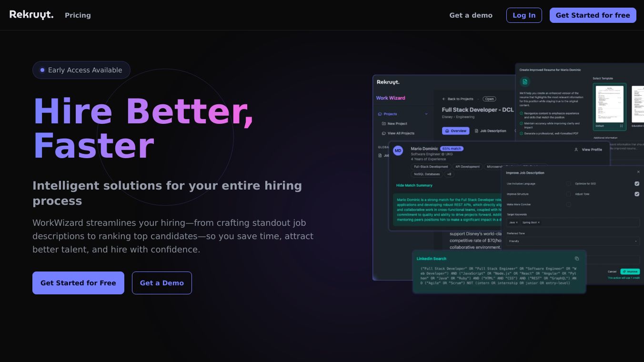Screen dimensions: 644x362
Task: Expand the Default template preview icon
Action: (622, 126)
